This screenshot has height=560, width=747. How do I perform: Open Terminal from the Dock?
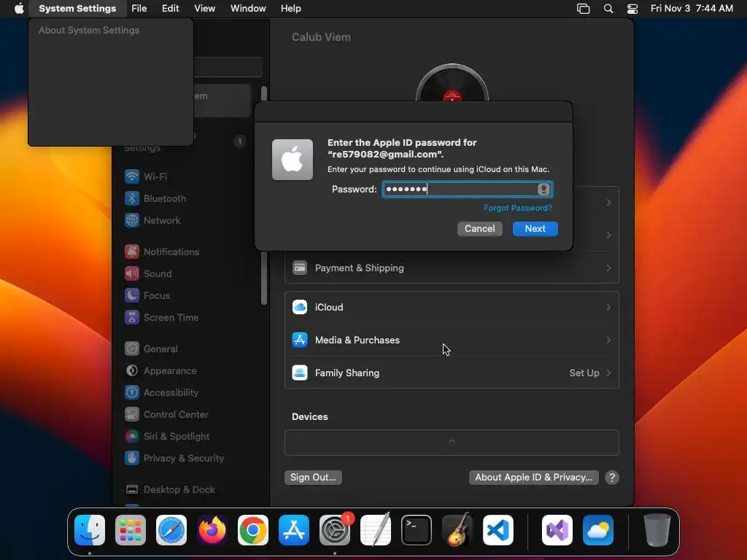pos(417,530)
